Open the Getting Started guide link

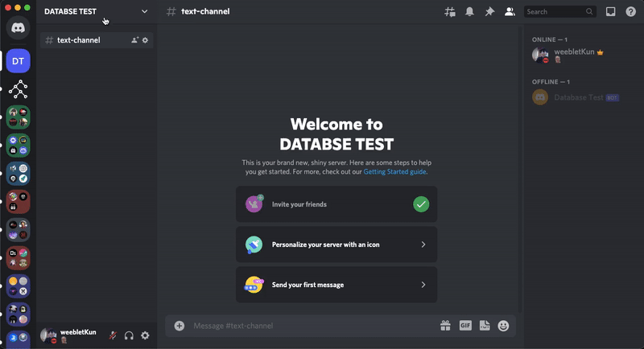pos(394,172)
